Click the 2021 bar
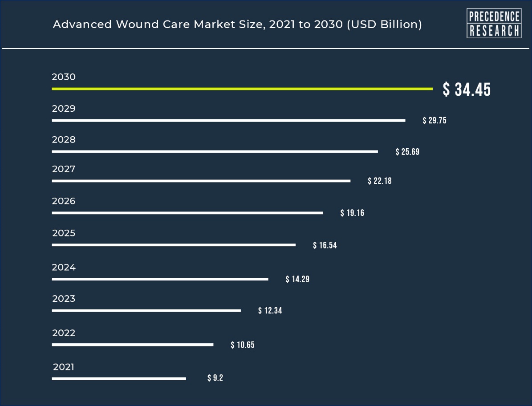Viewport: 532px width, 406px height. pos(119,378)
